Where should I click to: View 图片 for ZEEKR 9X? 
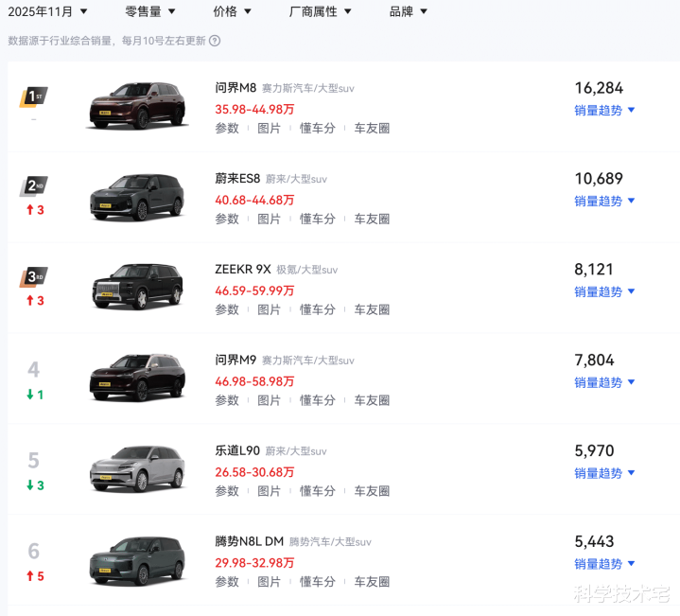coord(270,309)
